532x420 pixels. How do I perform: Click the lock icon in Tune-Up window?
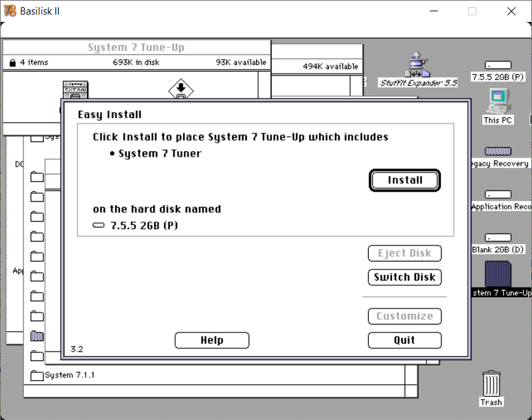click(13, 63)
